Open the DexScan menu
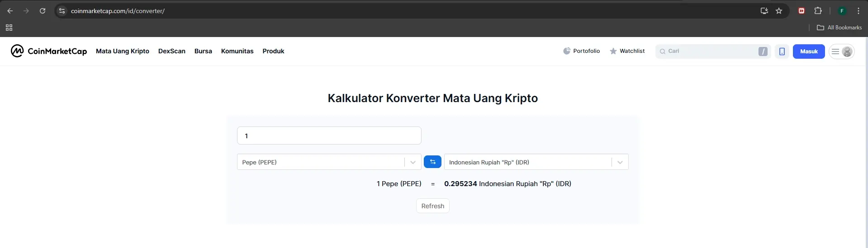The height and width of the screenshot is (248, 868). pos(172,51)
